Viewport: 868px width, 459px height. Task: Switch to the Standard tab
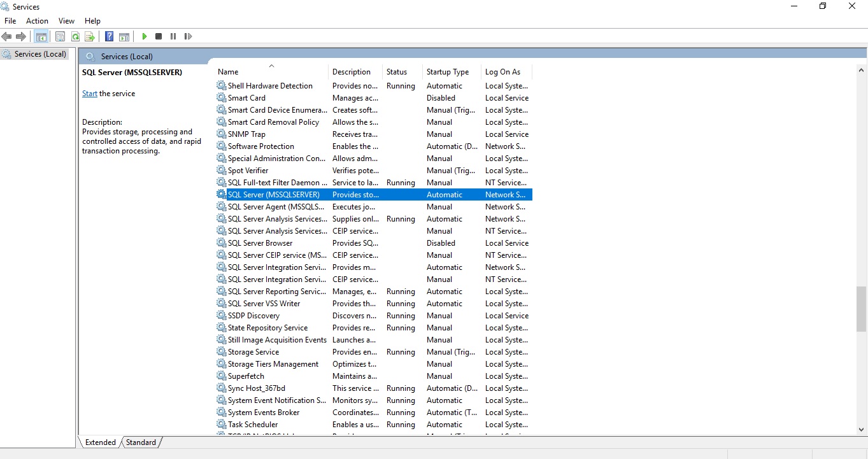(141, 442)
